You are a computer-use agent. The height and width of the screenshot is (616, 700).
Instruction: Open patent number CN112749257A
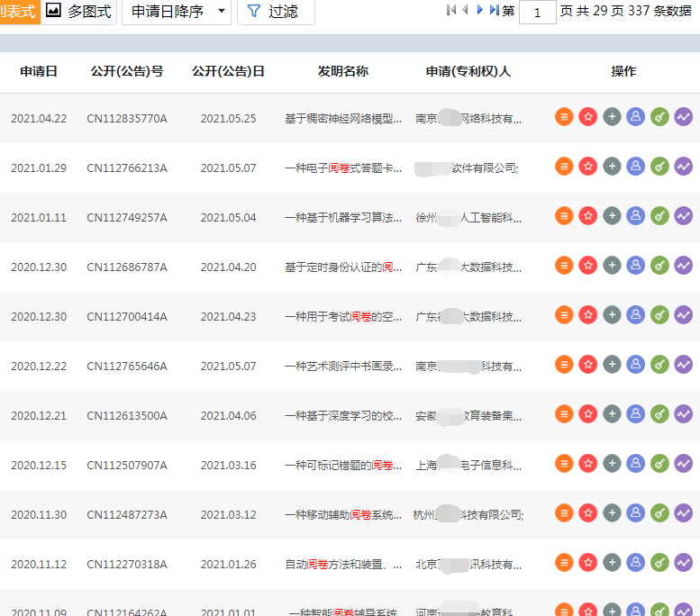127,218
